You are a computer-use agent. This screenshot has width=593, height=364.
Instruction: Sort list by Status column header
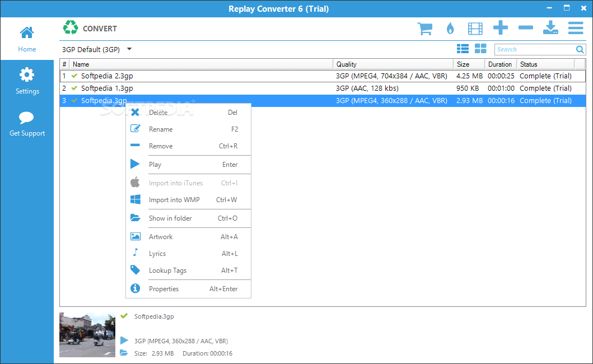[x=546, y=64]
